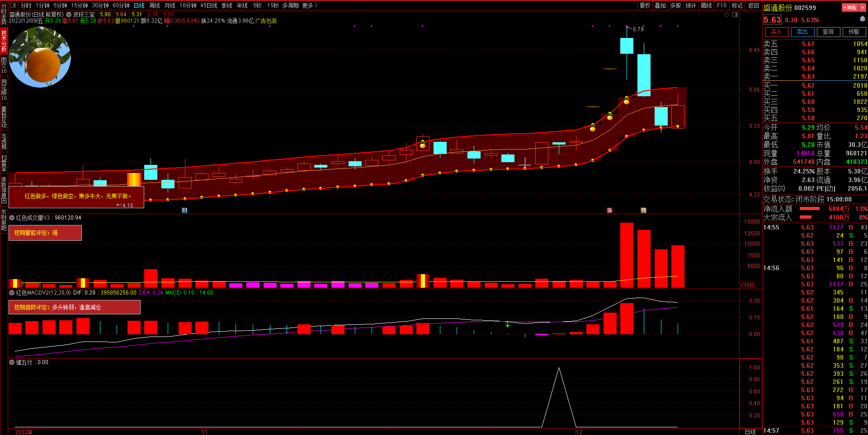Click the X100 volume scale indicator
This screenshot has width=868, height=435.
click(747, 285)
